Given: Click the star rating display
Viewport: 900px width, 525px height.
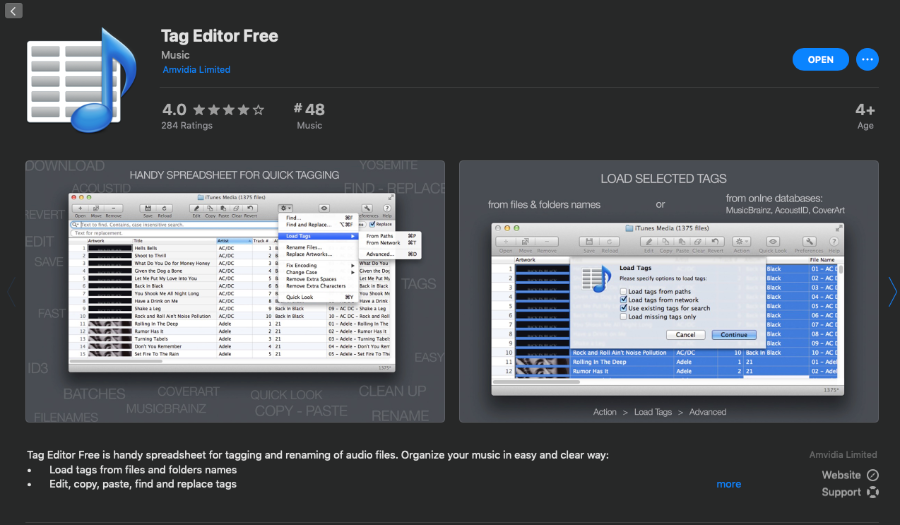Looking at the screenshot, I should [x=228, y=110].
